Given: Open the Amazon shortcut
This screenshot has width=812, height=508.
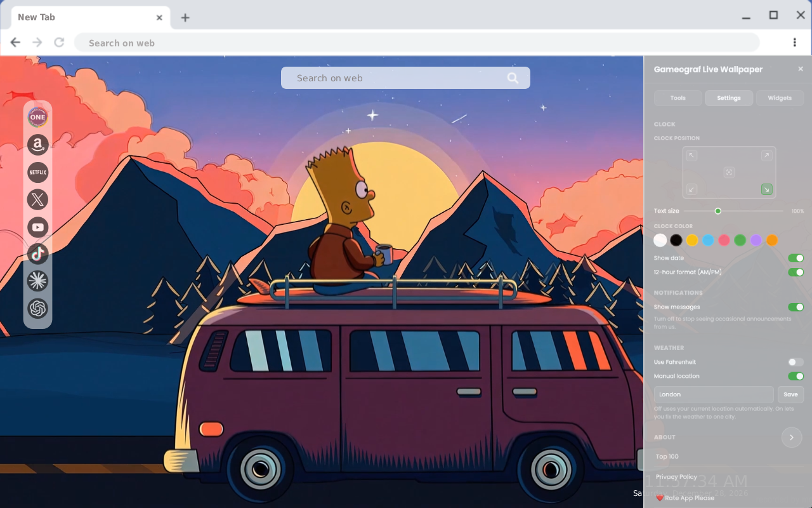Looking at the screenshot, I should click(38, 145).
